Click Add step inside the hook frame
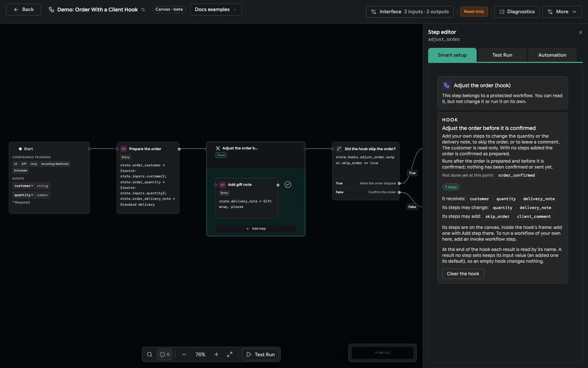This screenshot has width=588, height=368. click(x=256, y=229)
